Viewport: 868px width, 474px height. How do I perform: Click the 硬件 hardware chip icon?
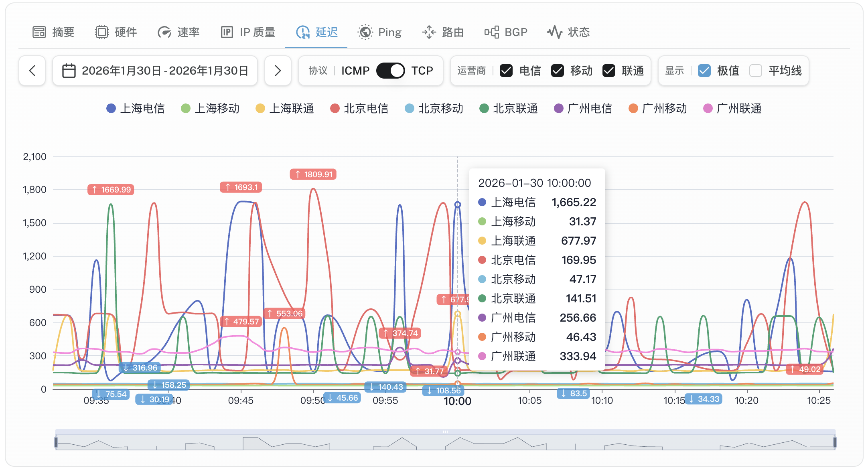pos(102,32)
